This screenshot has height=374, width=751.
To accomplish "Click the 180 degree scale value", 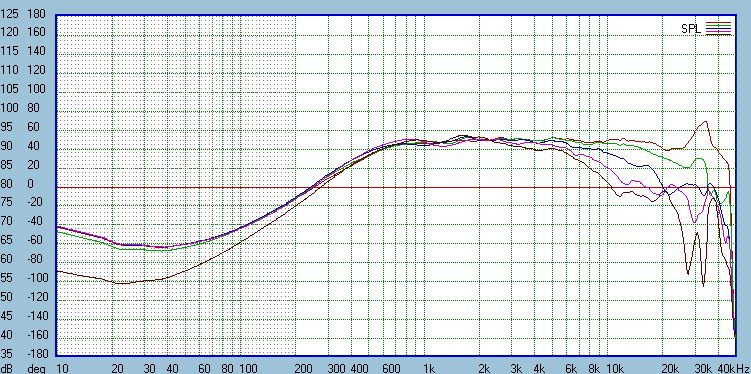I will click(x=36, y=14).
